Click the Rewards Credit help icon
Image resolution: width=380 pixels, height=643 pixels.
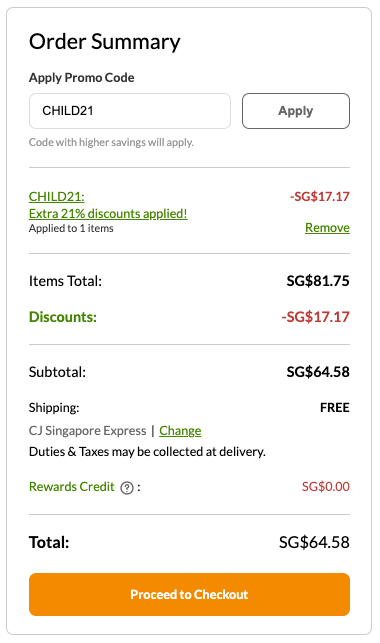pyautogui.click(x=127, y=488)
